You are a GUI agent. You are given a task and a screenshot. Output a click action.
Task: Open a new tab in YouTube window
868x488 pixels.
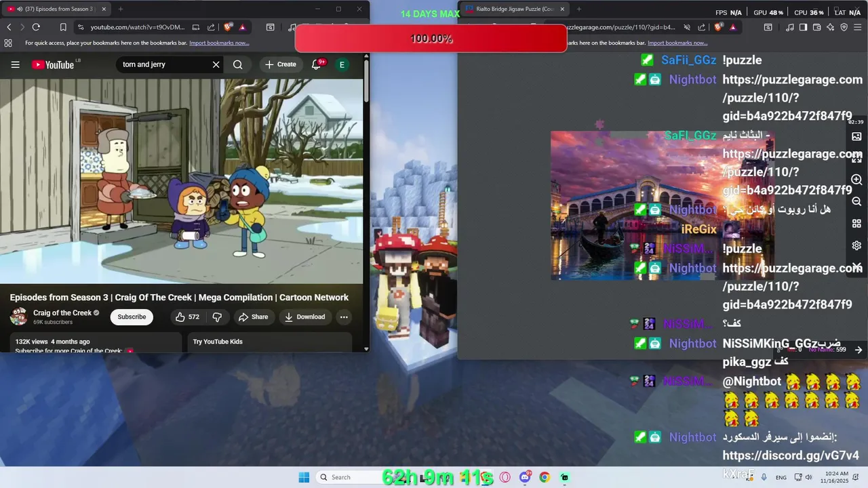tap(120, 9)
